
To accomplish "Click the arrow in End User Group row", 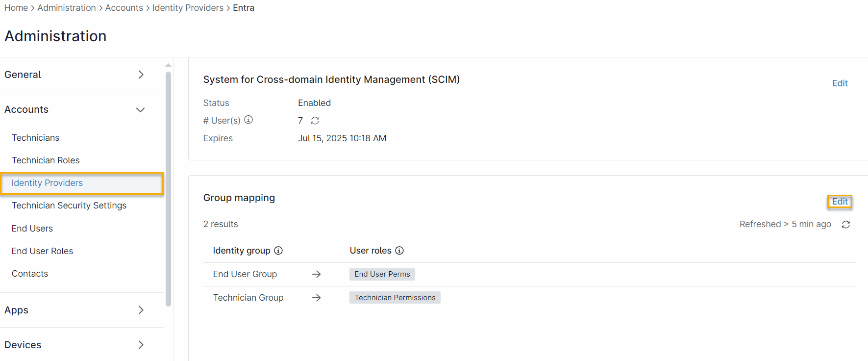I will 316,274.
